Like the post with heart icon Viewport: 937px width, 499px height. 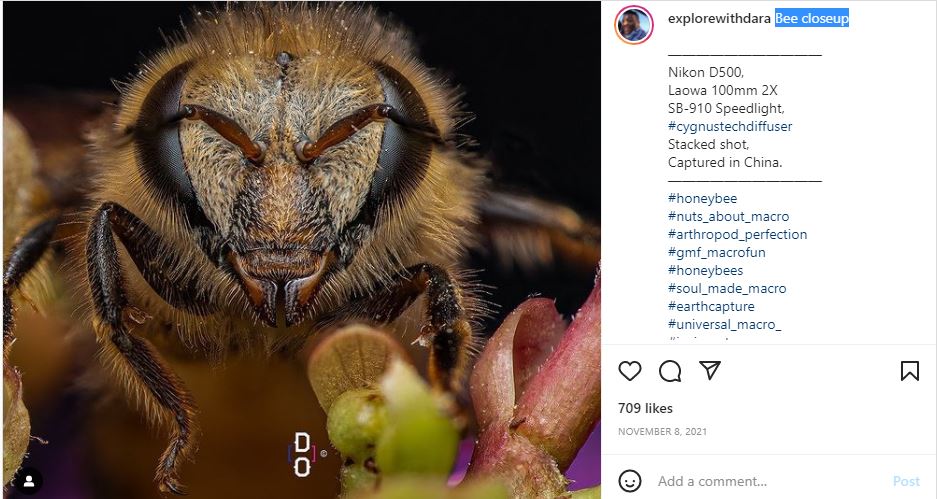tap(629, 371)
